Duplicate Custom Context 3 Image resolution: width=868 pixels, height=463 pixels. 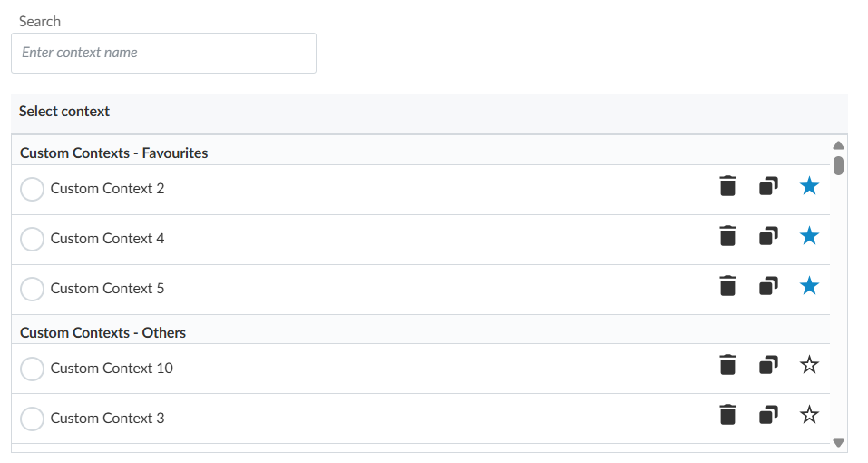768,415
